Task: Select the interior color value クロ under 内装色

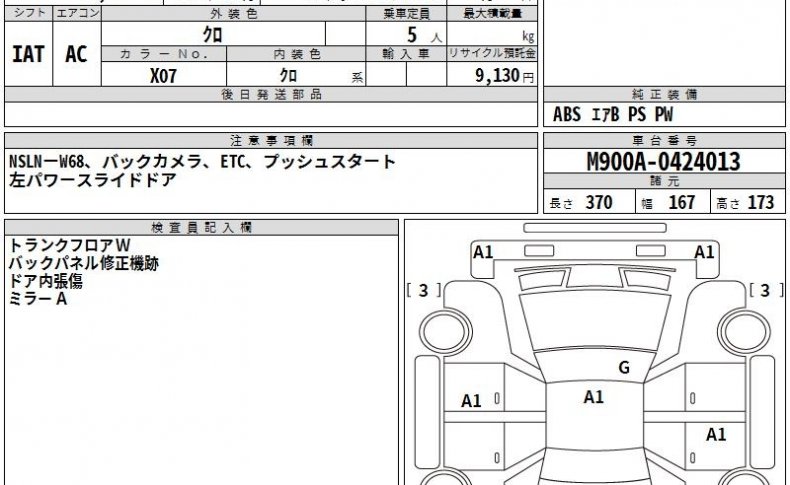Action: pyautogui.click(x=288, y=76)
